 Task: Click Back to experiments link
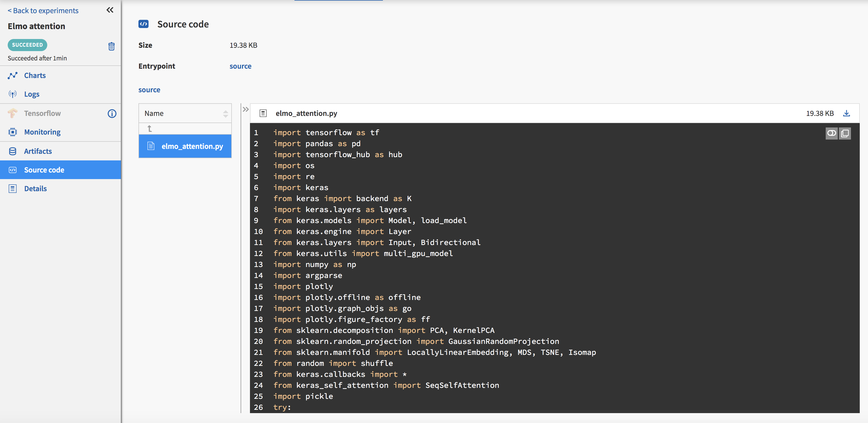click(x=43, y=10)
